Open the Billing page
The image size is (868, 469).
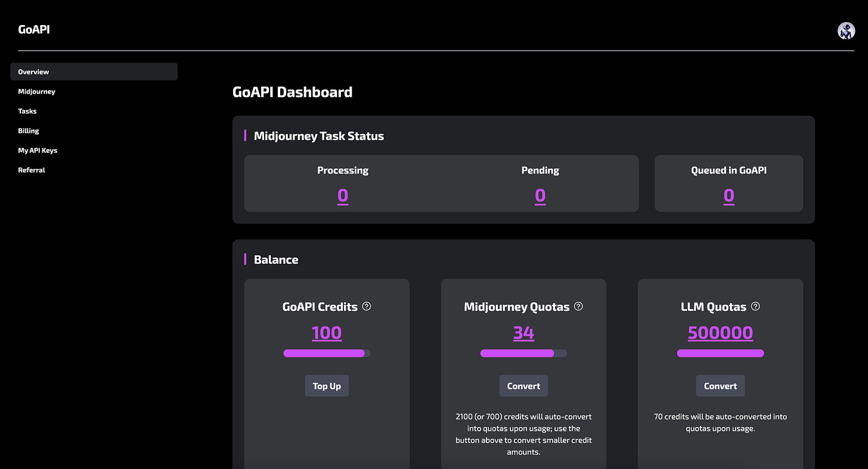tap(28, 131)
